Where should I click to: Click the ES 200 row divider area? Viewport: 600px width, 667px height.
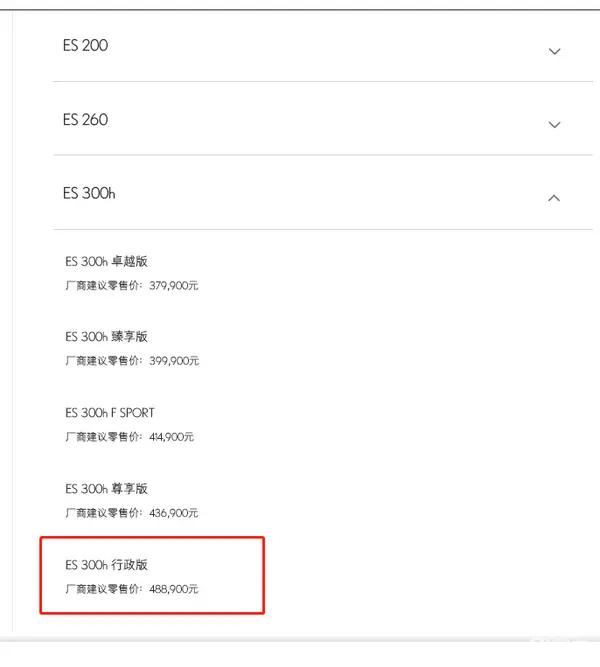point(323,81)
